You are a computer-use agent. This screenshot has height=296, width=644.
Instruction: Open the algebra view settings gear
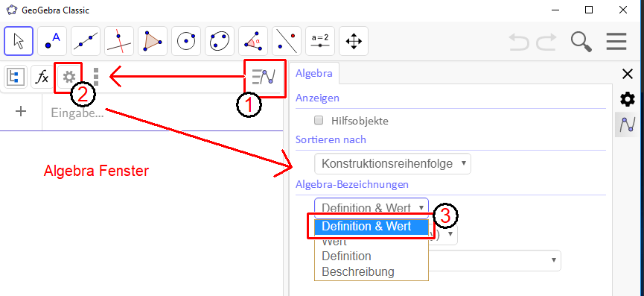(x=68, y=77)
